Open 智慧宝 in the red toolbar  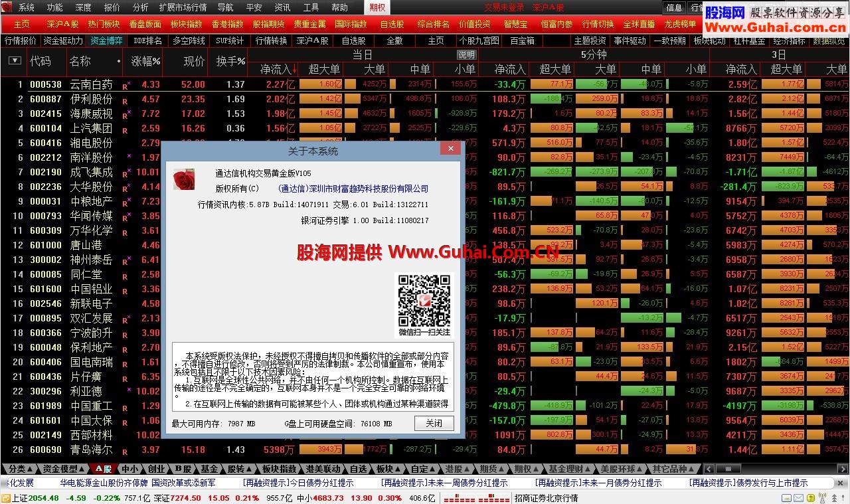tap(515, 24)
